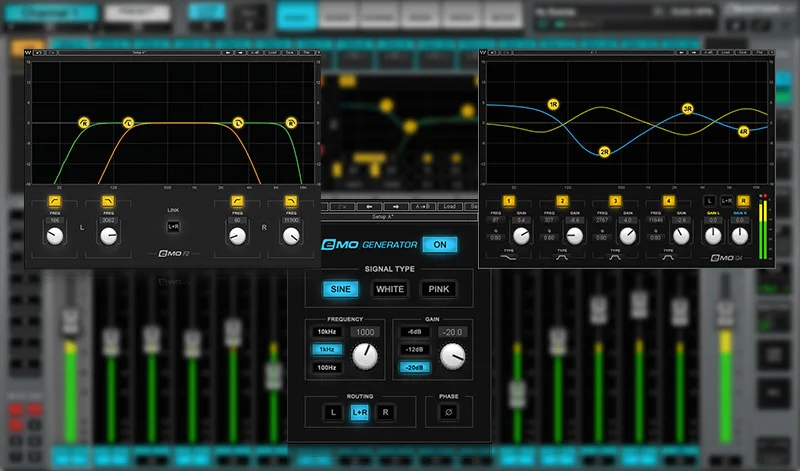Route generator to L channel only
Viewport: 800px width, 471px height.
click(333, 412)
